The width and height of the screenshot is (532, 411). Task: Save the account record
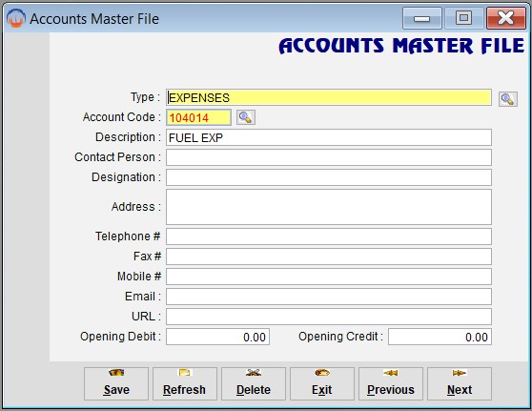pyautogui.click(x=116, y=383)
